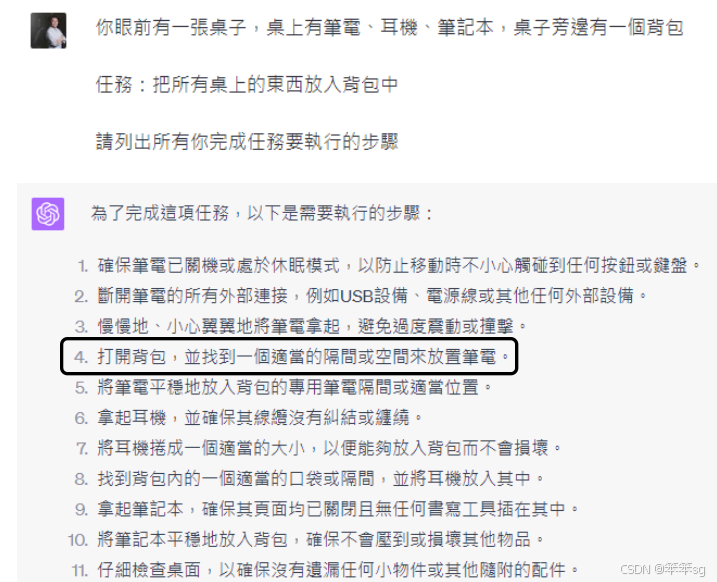
Task: Select step 10 about 筆記本平穩地放入背包
Action: 306,539
